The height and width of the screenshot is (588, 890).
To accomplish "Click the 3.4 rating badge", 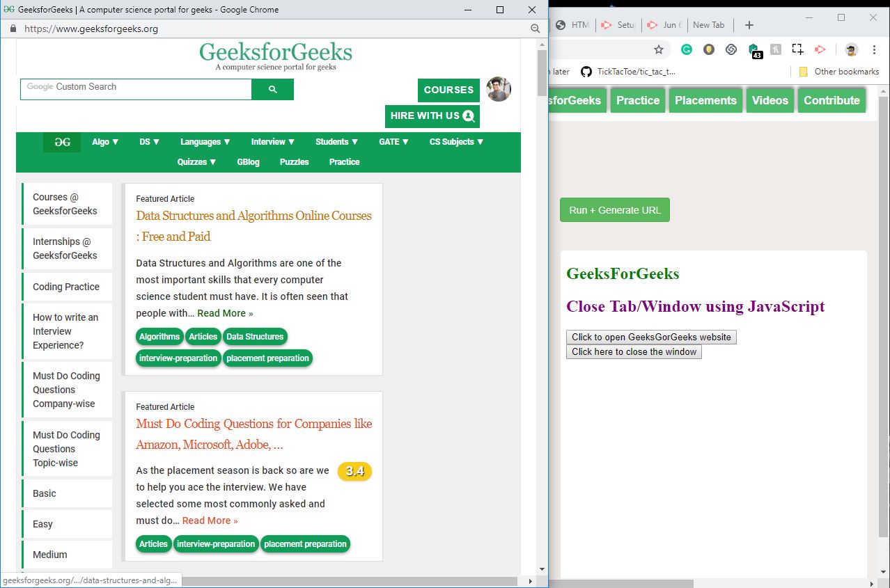I will 354,471.
